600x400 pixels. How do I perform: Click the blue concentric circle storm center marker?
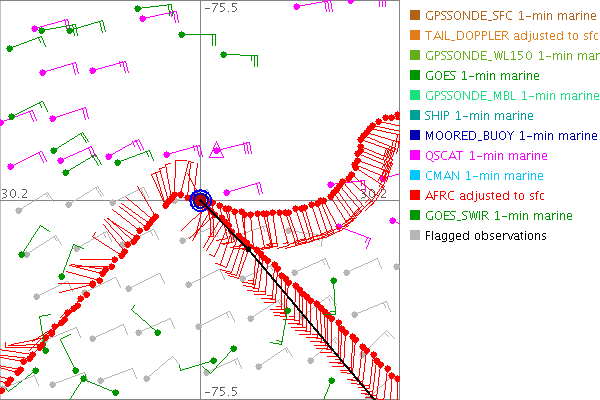click(201, 200)
